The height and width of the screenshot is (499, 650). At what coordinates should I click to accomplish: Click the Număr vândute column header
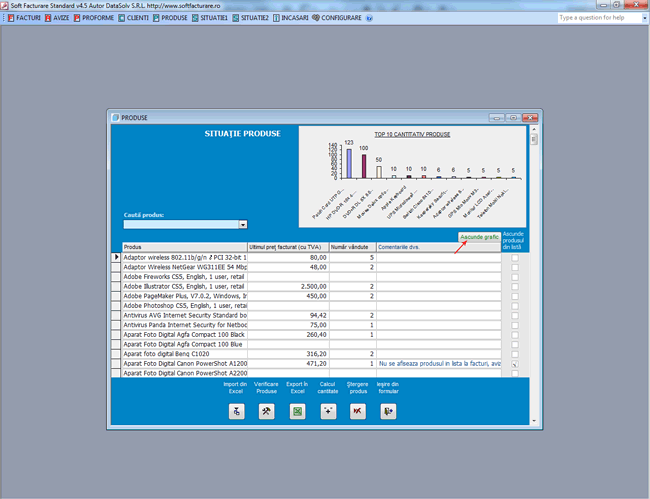tap(353, 247)
